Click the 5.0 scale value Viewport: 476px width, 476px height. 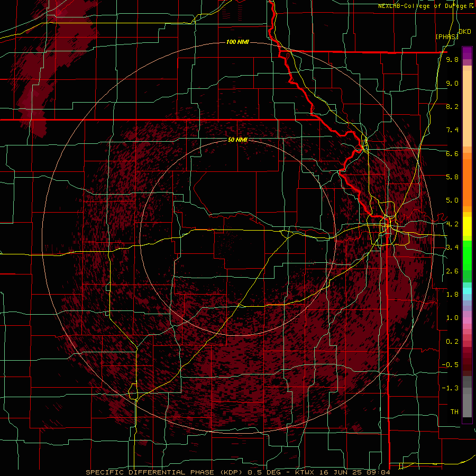point(452,200)
